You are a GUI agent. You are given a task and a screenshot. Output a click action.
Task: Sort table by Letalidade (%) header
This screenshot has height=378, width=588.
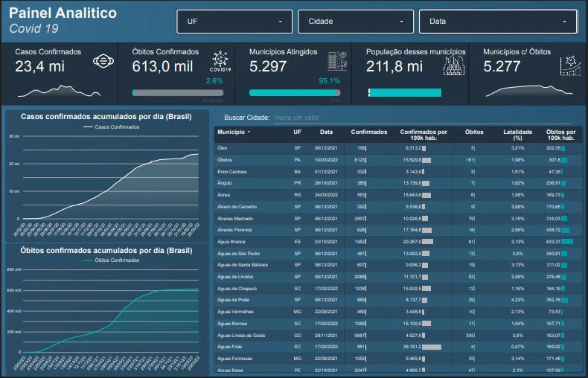(x=517, y=135)
